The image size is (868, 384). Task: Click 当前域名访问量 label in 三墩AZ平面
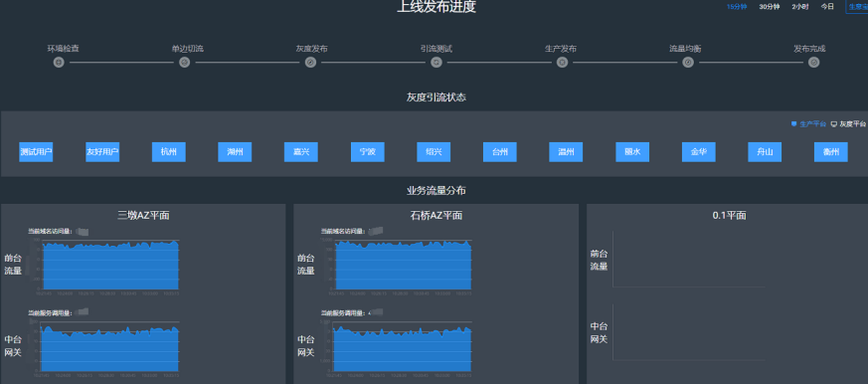click(x=51, y=231)
